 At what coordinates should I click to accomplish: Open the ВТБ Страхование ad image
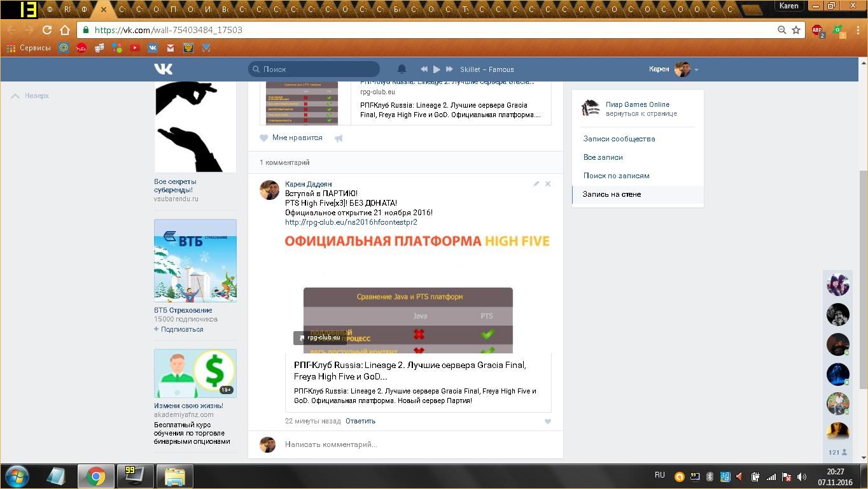tap(195, 260)
